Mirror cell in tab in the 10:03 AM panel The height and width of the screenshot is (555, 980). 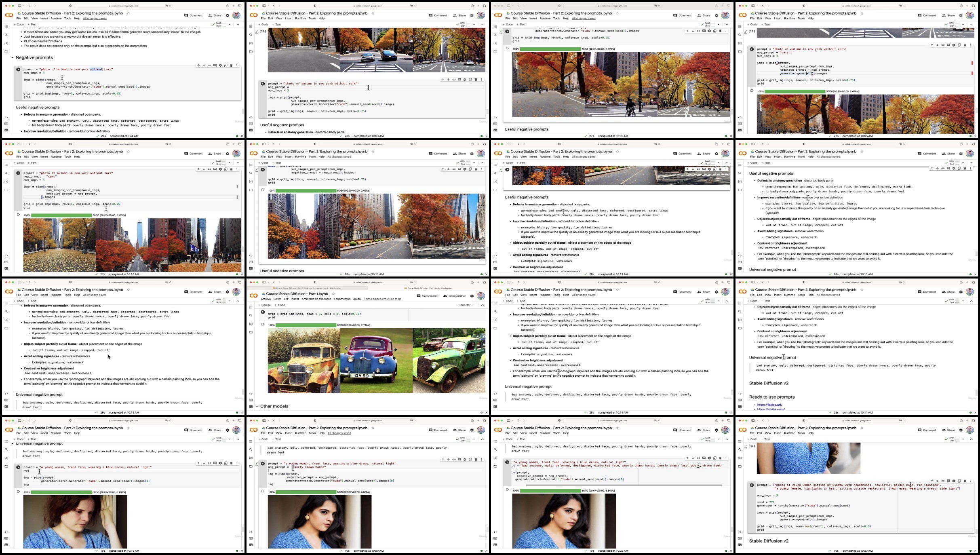[x=470, y=80]
